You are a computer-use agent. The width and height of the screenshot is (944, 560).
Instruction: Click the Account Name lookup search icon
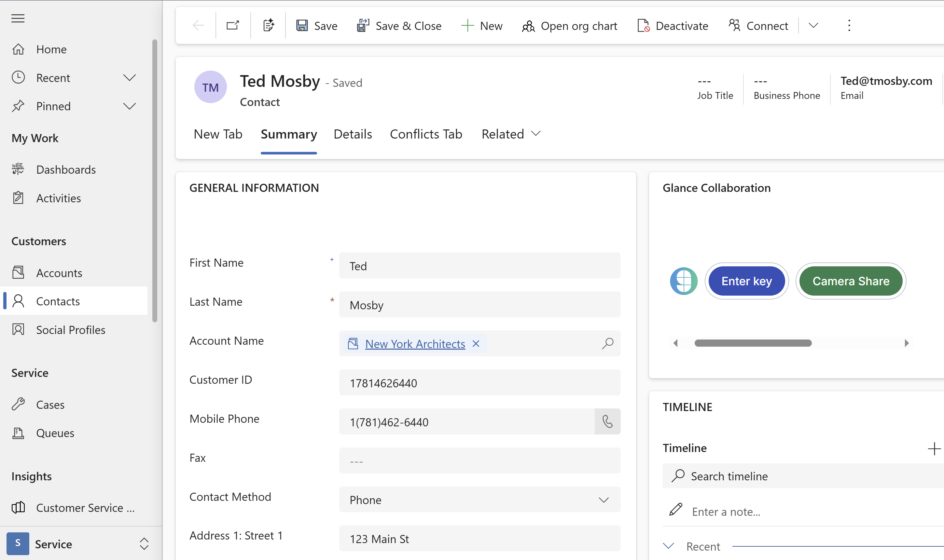pyautogui.click(x=607, y=343)
